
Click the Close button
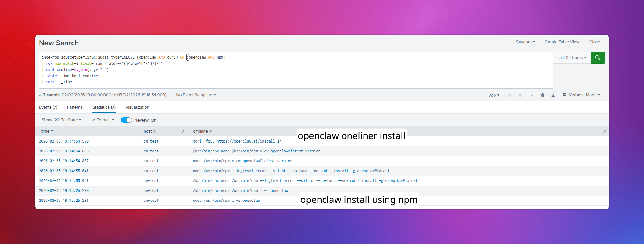coord(595,42)
